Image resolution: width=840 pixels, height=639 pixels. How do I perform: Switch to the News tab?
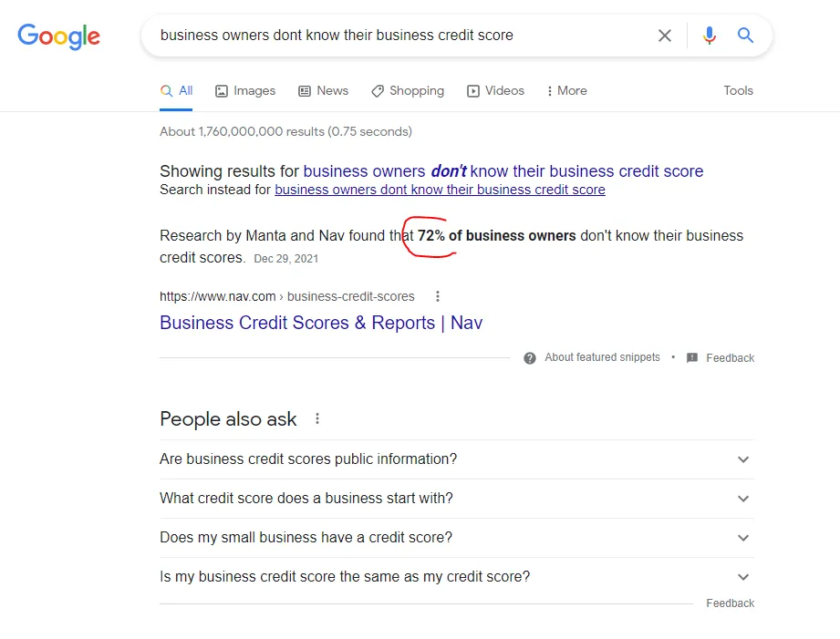coord(323,90)
